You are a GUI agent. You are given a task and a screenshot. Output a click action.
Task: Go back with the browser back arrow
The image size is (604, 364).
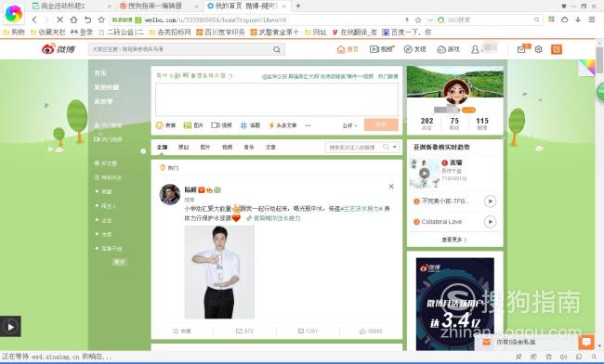pos(34,19)
